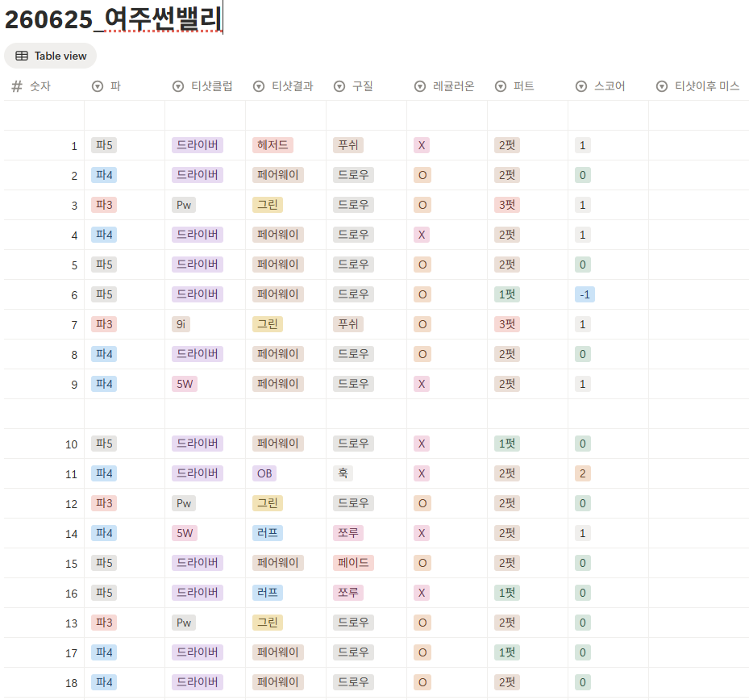The width and height of the screenshot is (749, 700).
Task: Click the X 레귤러온 tag in row 1
Action: (x=422, y=145)
